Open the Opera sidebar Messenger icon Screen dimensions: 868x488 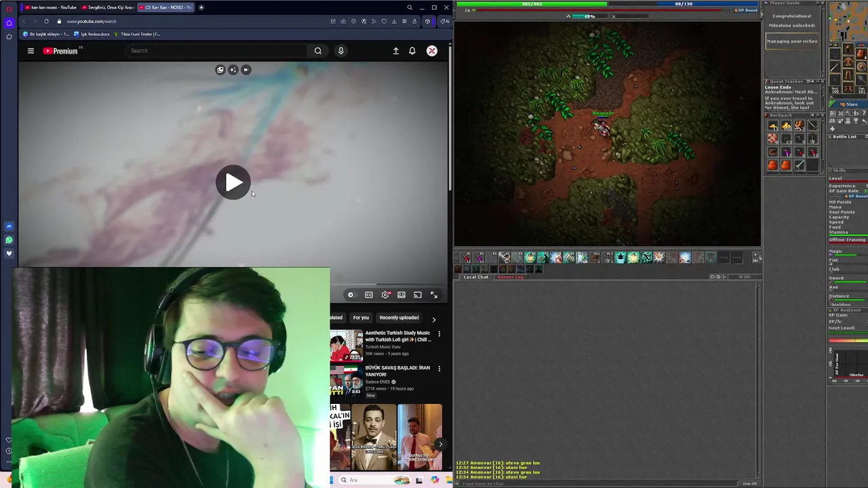click(x=9, y=226)
